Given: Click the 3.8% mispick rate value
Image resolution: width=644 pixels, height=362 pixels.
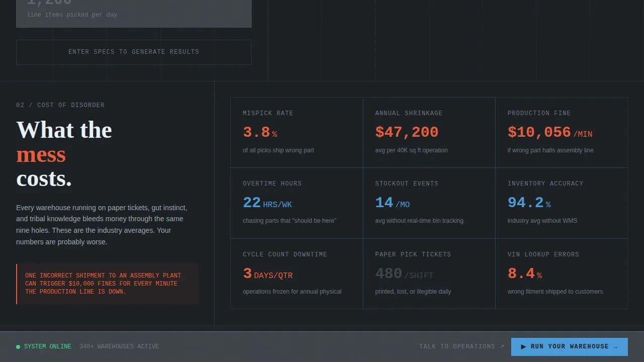Looking at the screenshot, I should (x=260, y=132).
